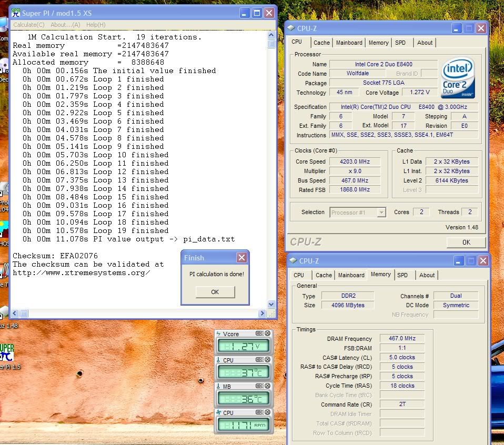Click the Rated FSB 1868.0 MHz value
The width and height of the screenshot is (504, 445).
click(355, 189)
